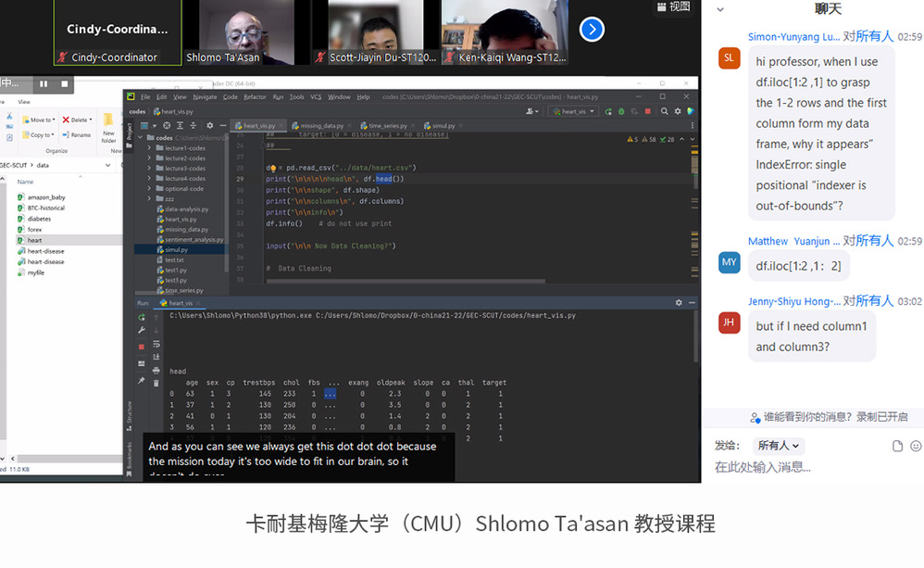Open the 视图 view layout menu
This screenshot has width=924, height=568.
coord(673,7)
